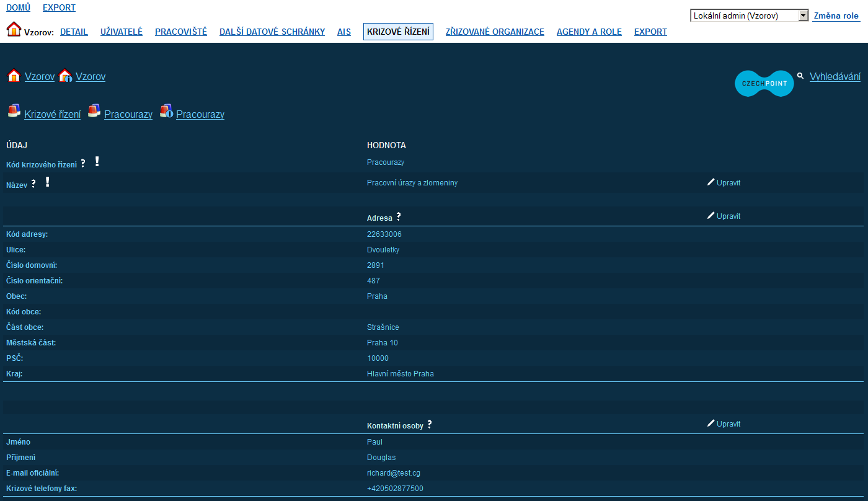The width and height of the screenshot is (868, 501).
Task: Click the house info icon before second Vzorov breadcrumb
Action: (65, 76)
